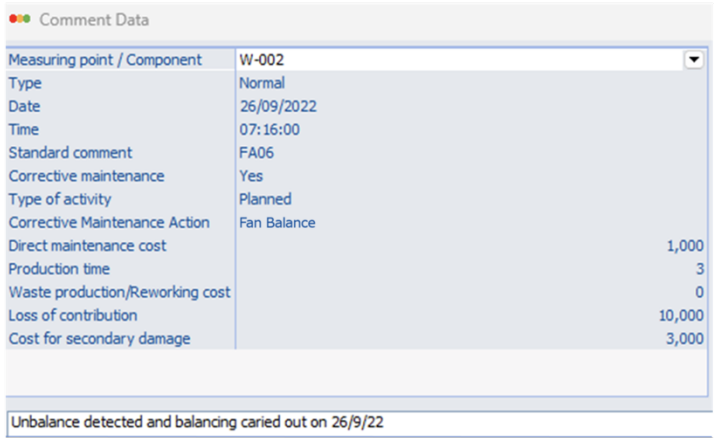Open the Measuring point / Component dropdown
This screenshot has height=440, width=718.
pos(693,60)
